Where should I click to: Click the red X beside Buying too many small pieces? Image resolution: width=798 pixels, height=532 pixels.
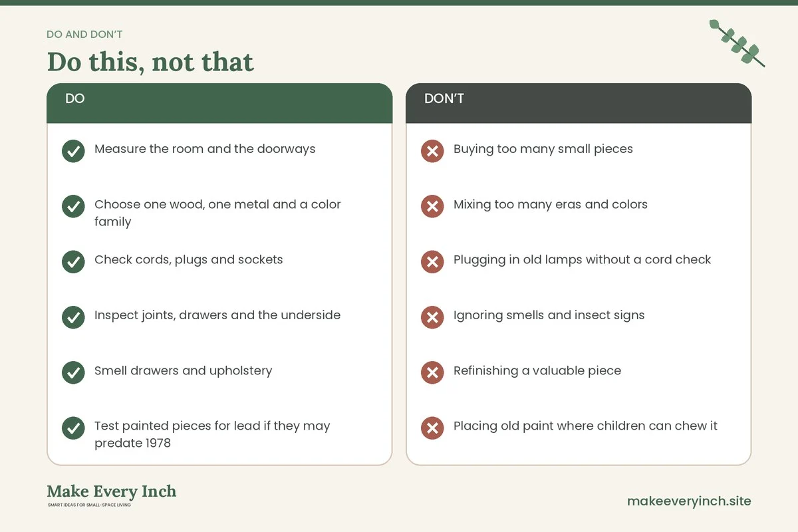pos(432,151)
